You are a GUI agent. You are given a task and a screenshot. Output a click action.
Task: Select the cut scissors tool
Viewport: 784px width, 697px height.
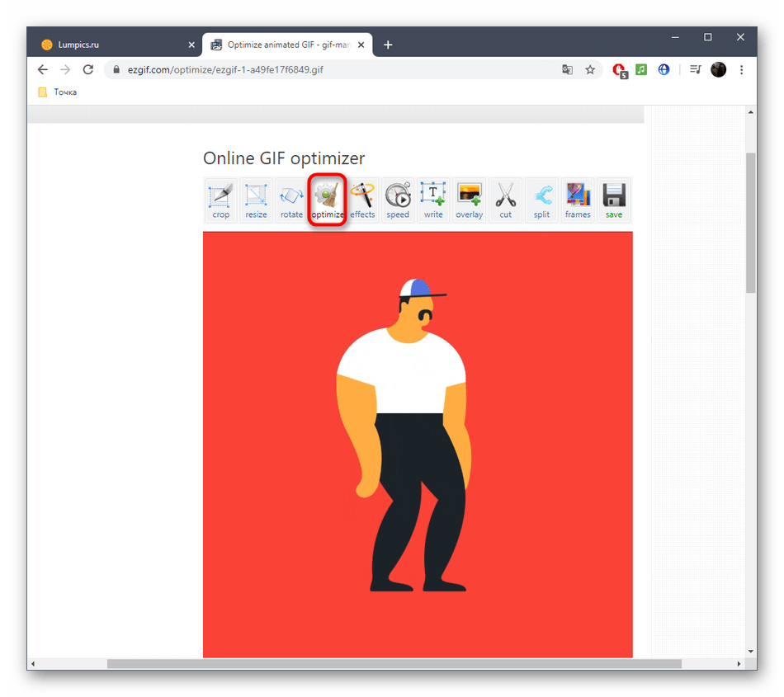coord(506,200)
